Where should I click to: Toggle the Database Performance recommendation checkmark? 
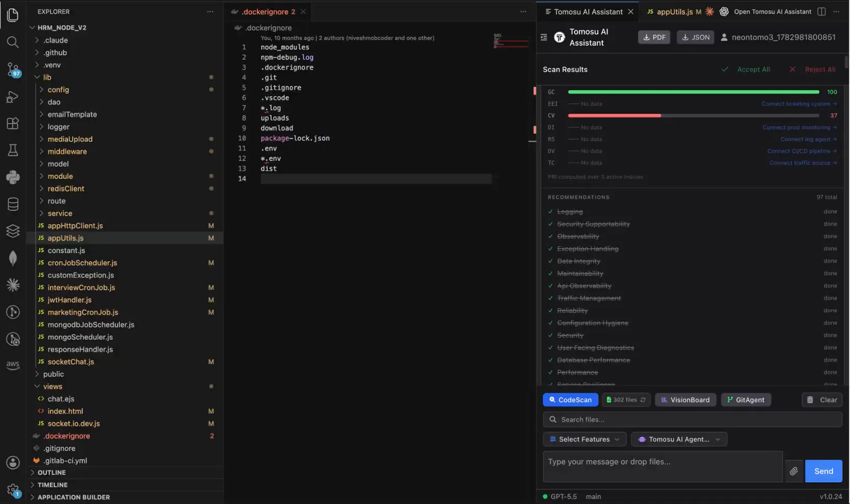pos(551,360)
